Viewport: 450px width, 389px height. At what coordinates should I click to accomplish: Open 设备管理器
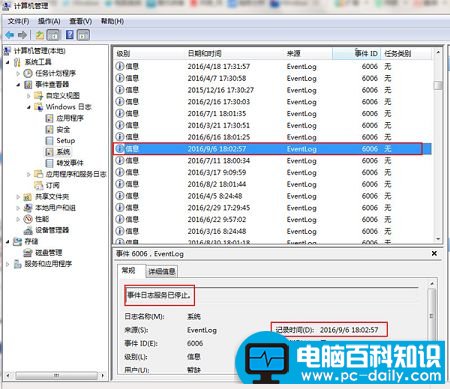coord(52,230)
